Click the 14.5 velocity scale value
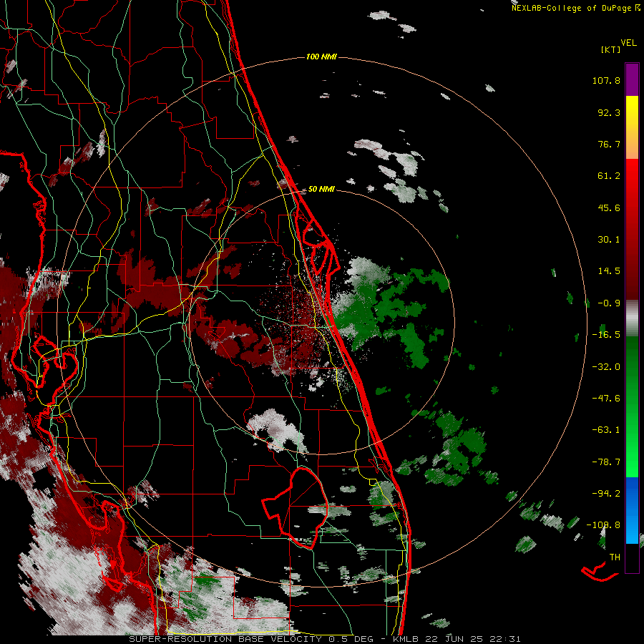644x644 pixels. pos(609,271)
